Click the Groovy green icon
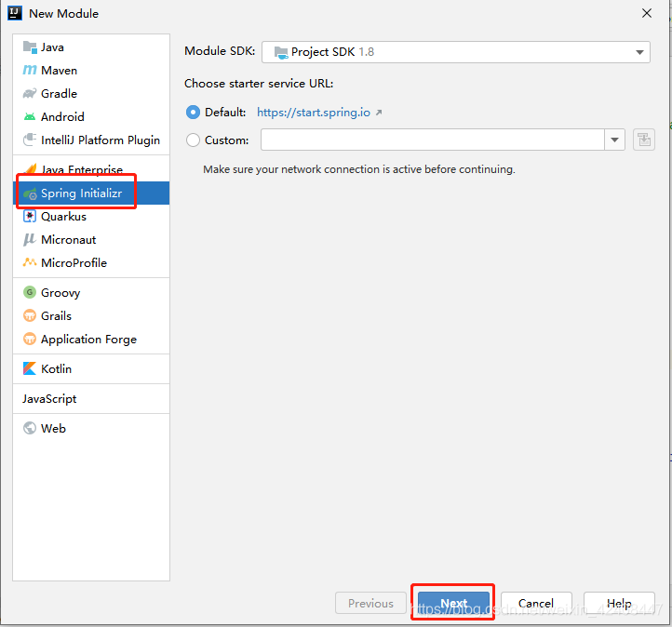 30,293
